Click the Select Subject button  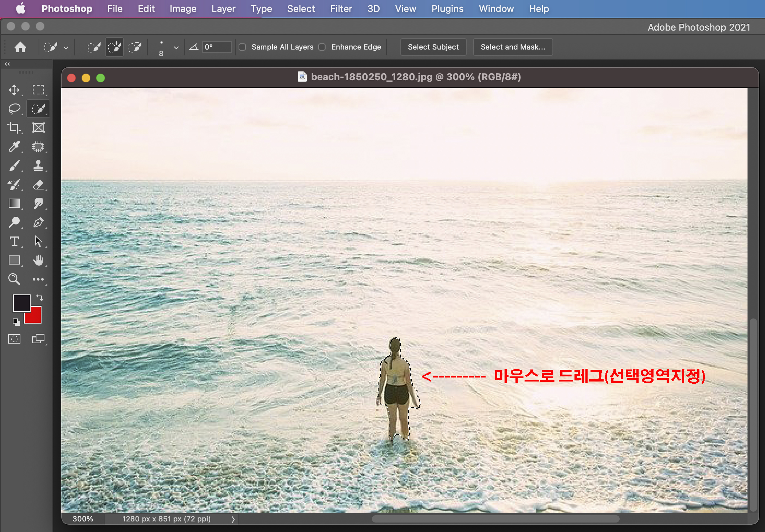pos(433,47)
